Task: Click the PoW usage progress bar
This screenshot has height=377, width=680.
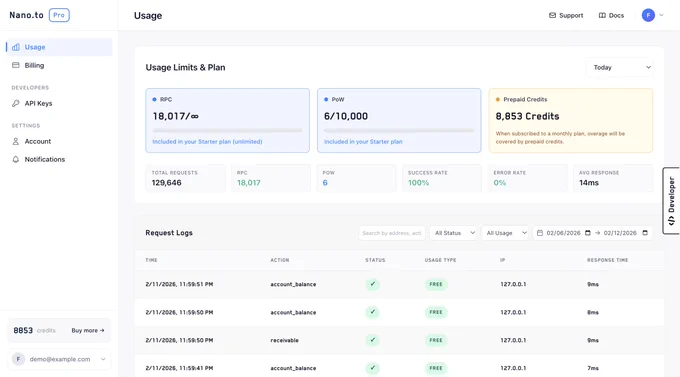Action: tap(399, 130)
